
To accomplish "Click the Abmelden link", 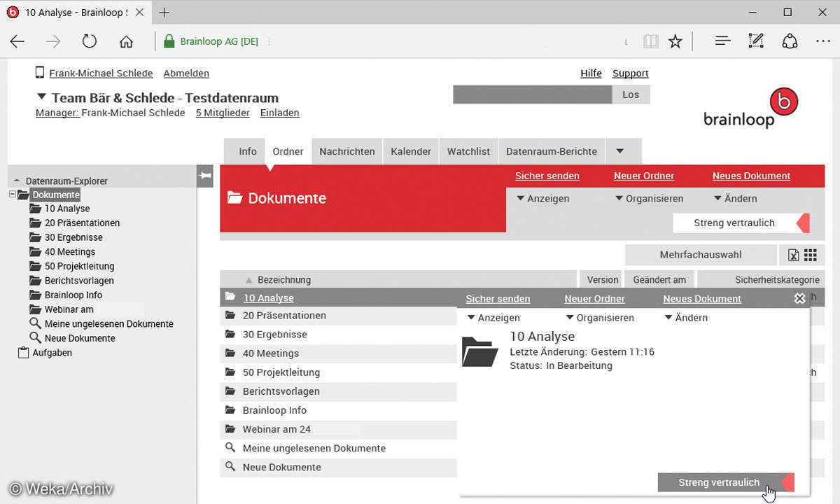I will 186,73.
